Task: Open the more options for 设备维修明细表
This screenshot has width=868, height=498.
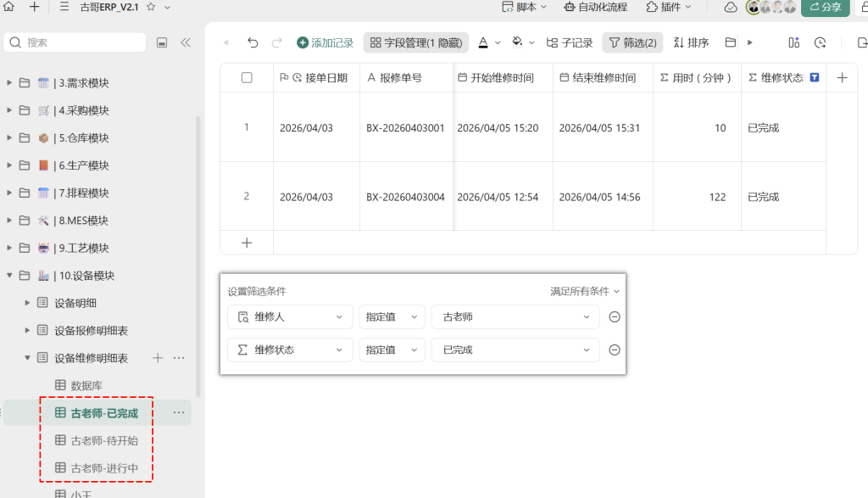Action: tap(179, 358)
